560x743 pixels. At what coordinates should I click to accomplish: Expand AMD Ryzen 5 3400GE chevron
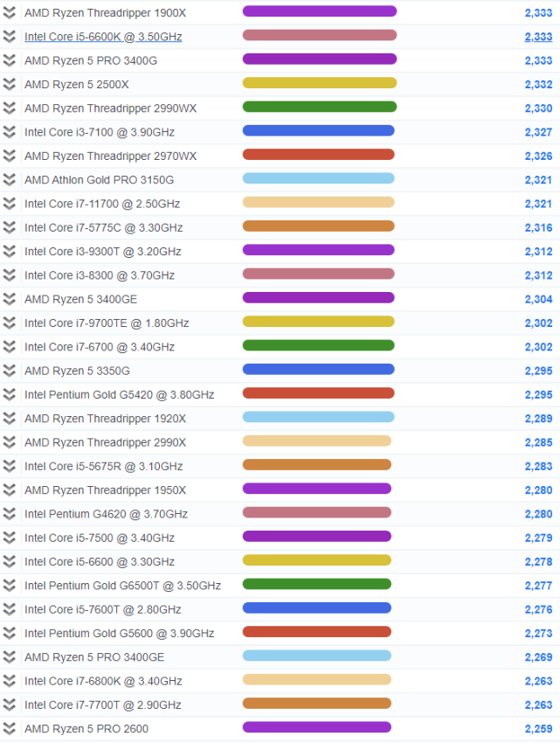[9, 299]
